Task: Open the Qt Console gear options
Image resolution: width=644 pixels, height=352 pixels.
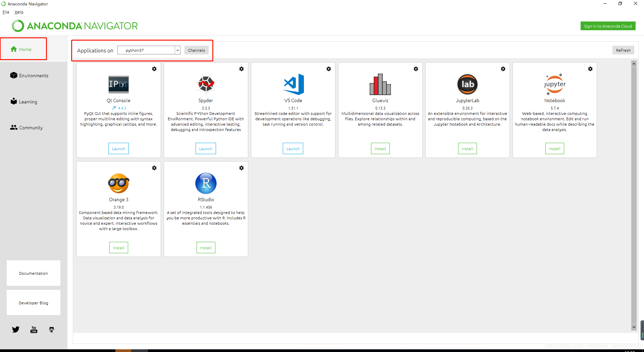Action: point(154,69)
